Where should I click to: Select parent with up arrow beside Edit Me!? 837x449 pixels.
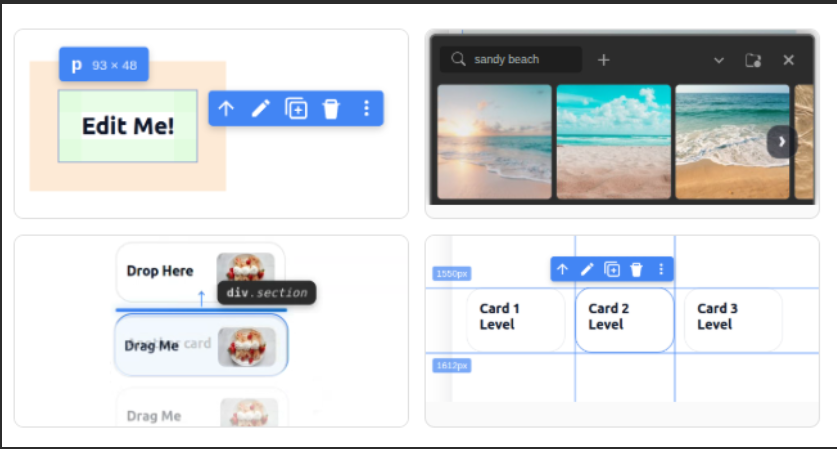[226, 109]
